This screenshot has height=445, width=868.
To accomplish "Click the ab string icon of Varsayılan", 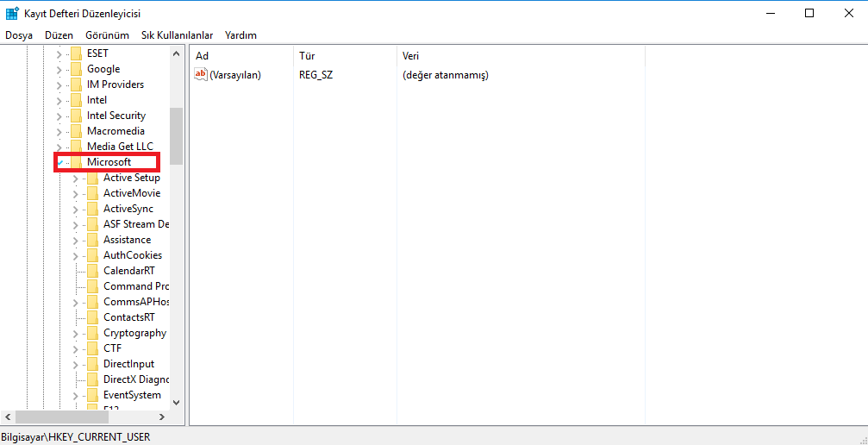I will click(201, 75).
